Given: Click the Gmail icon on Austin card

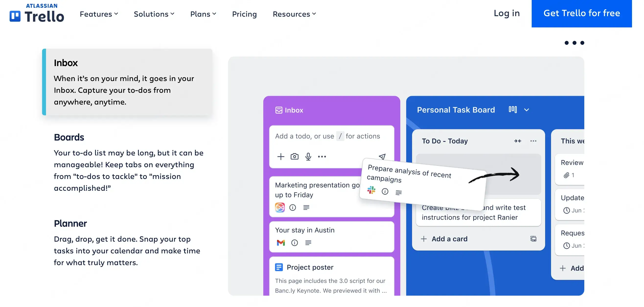Looking at the screenshot, I should 281,243.
